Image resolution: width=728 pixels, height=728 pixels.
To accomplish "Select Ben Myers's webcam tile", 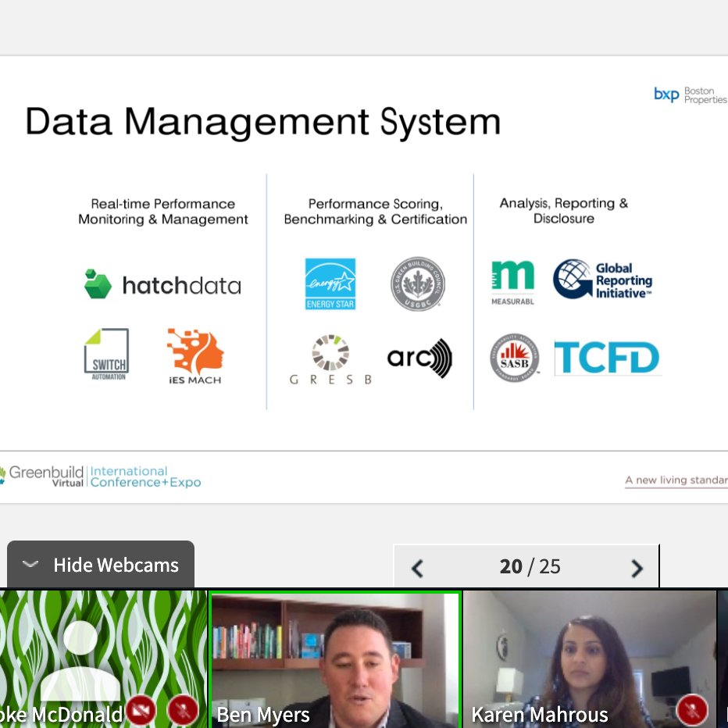I will click(x=335, y=658).
